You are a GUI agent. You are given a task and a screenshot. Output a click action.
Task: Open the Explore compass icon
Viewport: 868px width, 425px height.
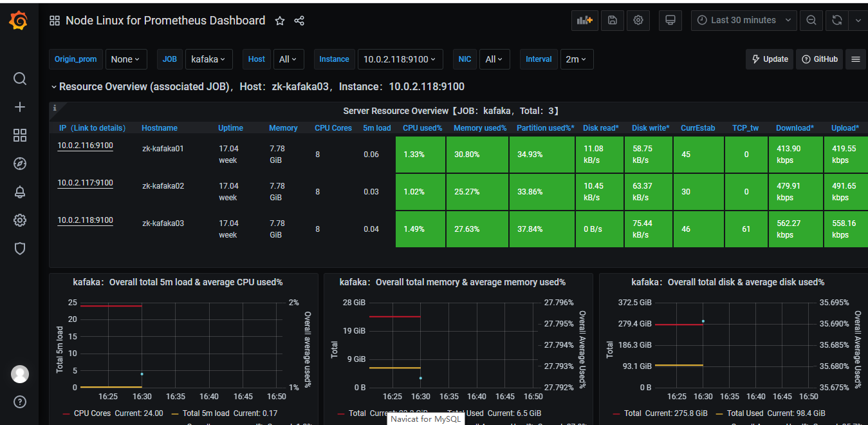tap(20, 164)
